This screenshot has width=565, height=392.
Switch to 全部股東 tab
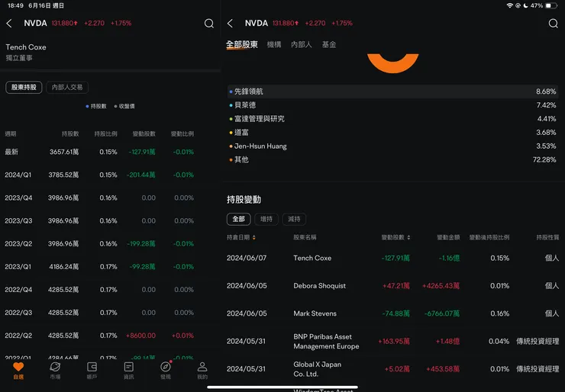(x=242, y=45)
